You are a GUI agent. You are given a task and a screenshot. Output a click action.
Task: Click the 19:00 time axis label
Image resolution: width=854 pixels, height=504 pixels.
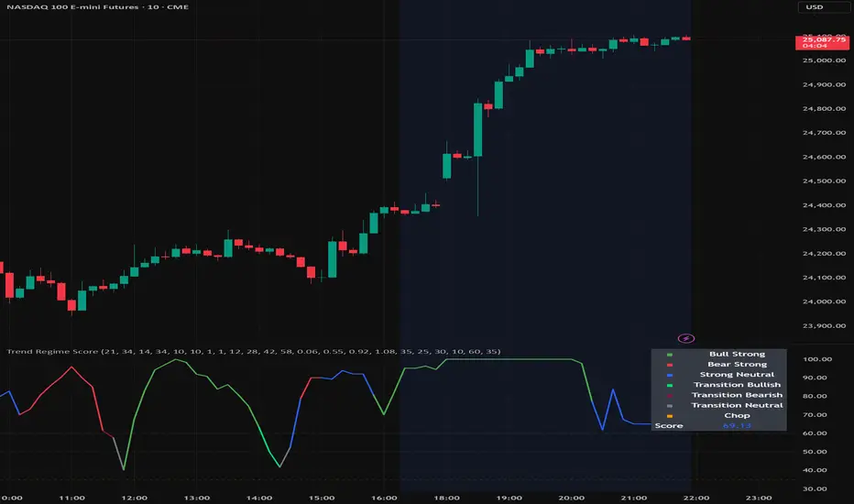(509, 498)
